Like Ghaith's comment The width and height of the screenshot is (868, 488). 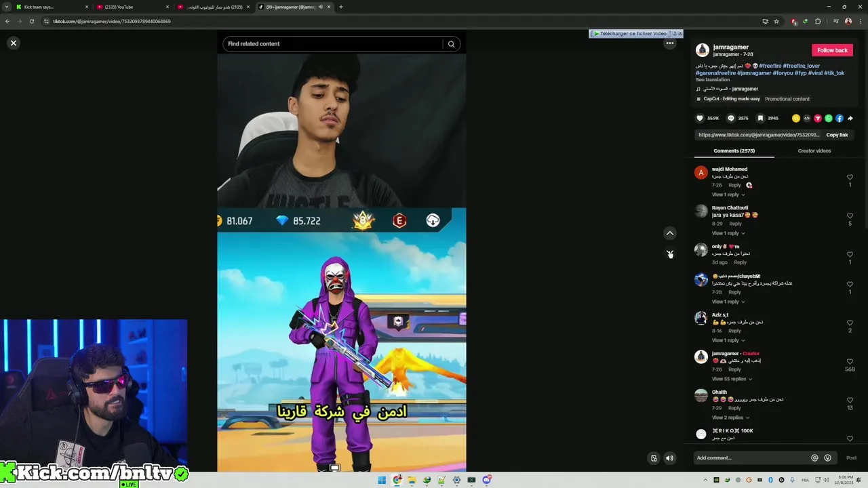[850, 401]
